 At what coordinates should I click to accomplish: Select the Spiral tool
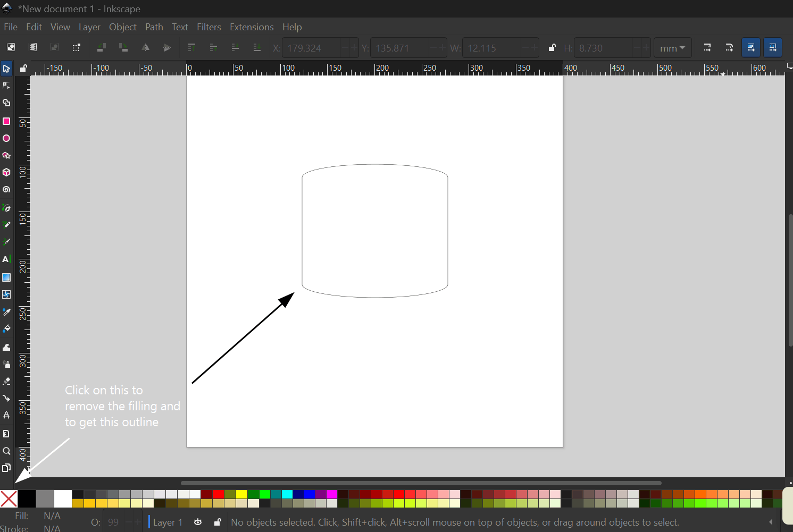click(x=6, y=189)
